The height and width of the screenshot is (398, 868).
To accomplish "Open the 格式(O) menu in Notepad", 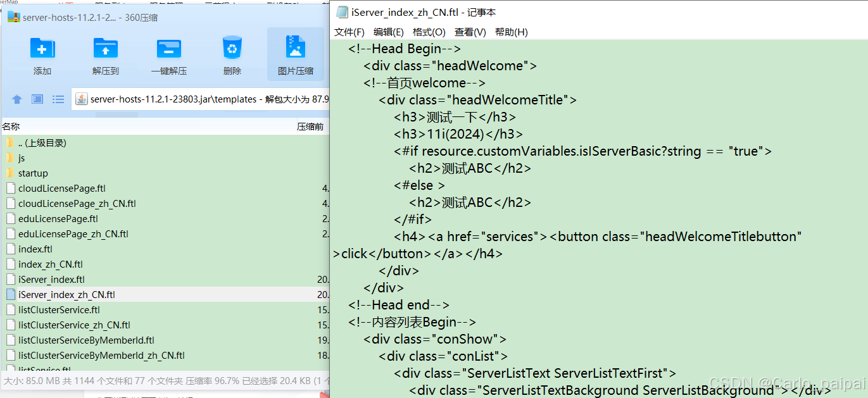I will [429, 32].
